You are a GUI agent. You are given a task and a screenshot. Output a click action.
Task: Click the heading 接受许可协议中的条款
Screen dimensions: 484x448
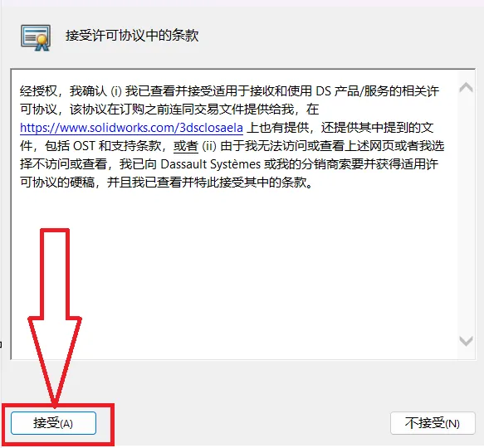tap(132, 35)
